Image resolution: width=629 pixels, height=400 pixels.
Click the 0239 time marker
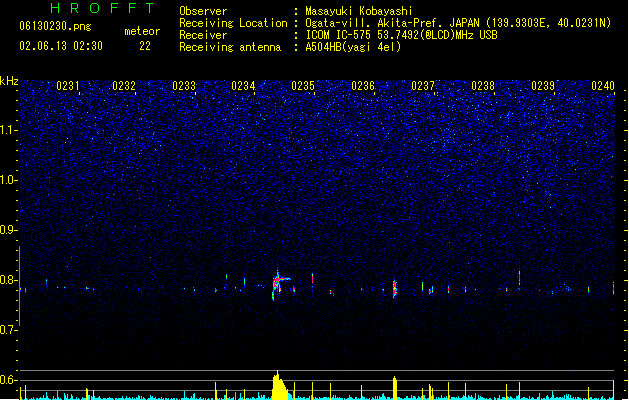tap(543, 86)
